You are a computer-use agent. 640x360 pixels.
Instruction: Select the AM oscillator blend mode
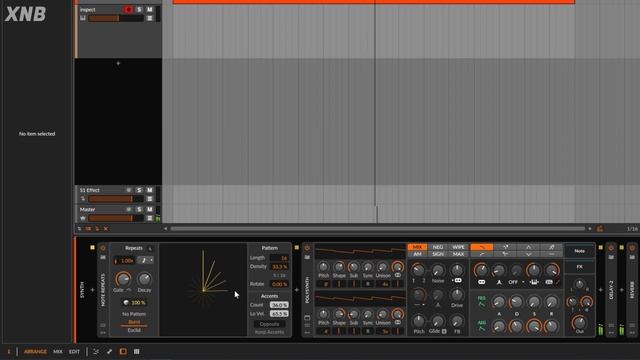pos(418,254)
